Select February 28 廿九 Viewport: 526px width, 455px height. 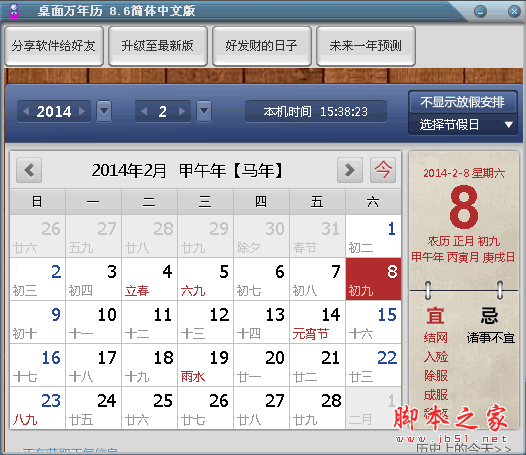tap(318, 408)
